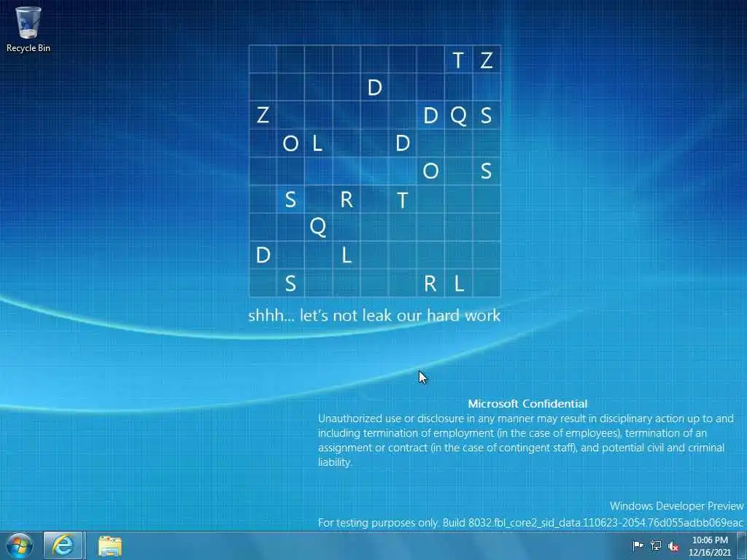Click the text "shhh... let's not leak our hard work"
Image resolution: width=747 pixels, height=560 pixels.
click(374, 315)
